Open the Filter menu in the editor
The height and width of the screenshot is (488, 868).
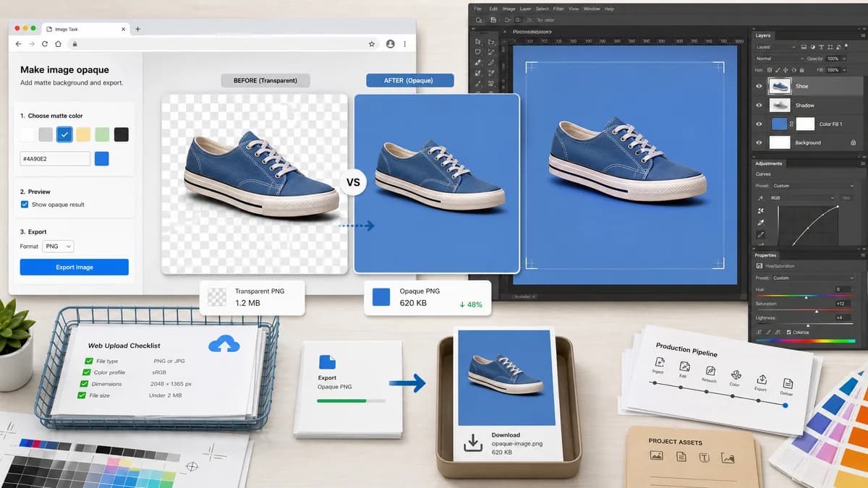558,9
